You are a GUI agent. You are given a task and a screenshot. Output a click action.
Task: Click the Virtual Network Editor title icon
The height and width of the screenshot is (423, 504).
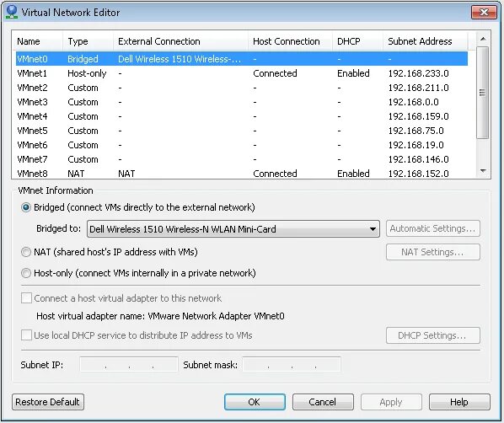[x=12, y=12]
